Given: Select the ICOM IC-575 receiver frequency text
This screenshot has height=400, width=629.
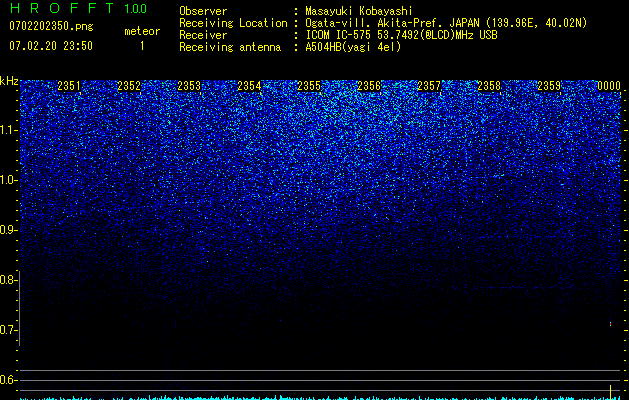Looking at the screenshot, I should 401,35.
